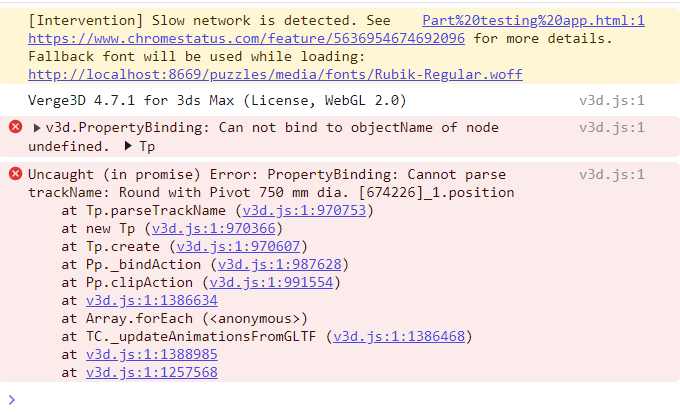This screenshot has width=680, height=413.
Task: Open the new Tp v3d.js:1:970366 link
Action: click(x=213, y=228)
